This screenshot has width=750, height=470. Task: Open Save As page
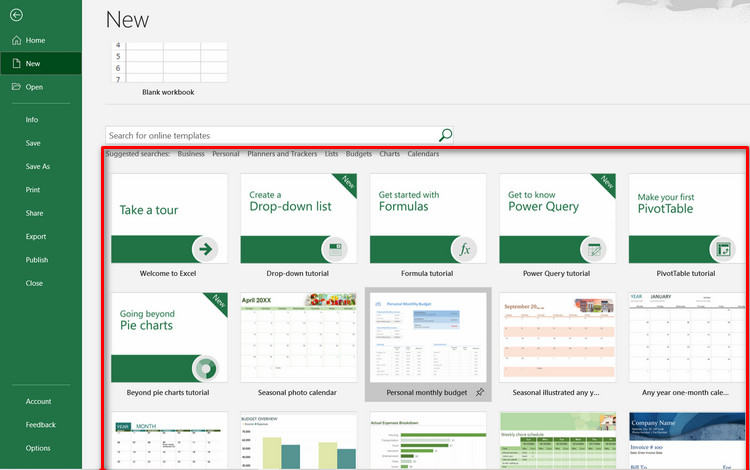[38, 166]
